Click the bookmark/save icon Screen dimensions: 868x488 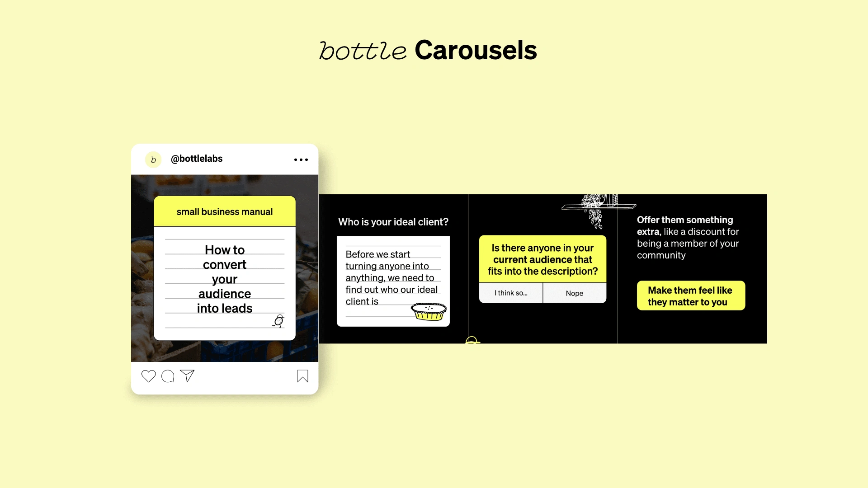pyautogui.click(x=302, y=376)
